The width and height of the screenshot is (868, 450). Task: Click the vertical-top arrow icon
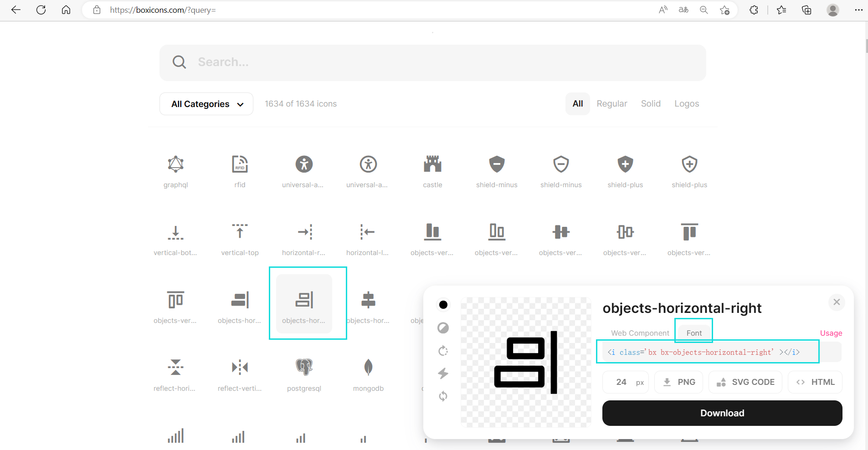pyautogui.click(x=240, y=232)
